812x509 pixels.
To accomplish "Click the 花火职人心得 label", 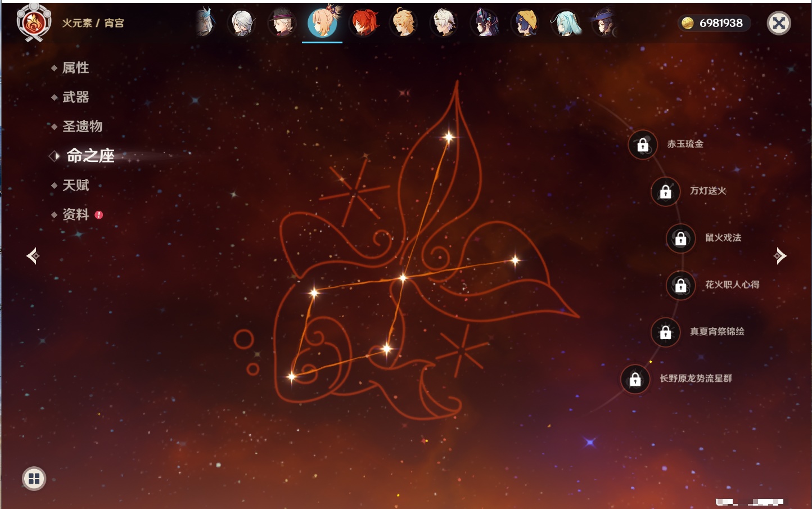I will click(732, 285).
